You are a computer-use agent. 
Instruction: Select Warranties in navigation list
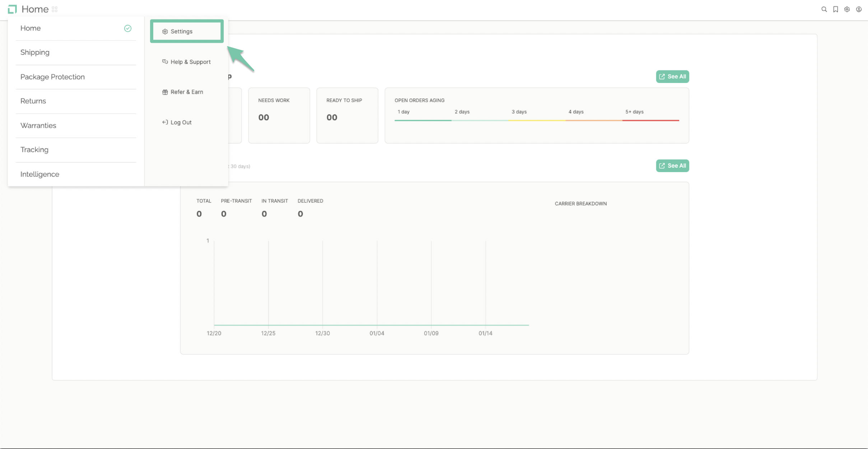[76, 125]
